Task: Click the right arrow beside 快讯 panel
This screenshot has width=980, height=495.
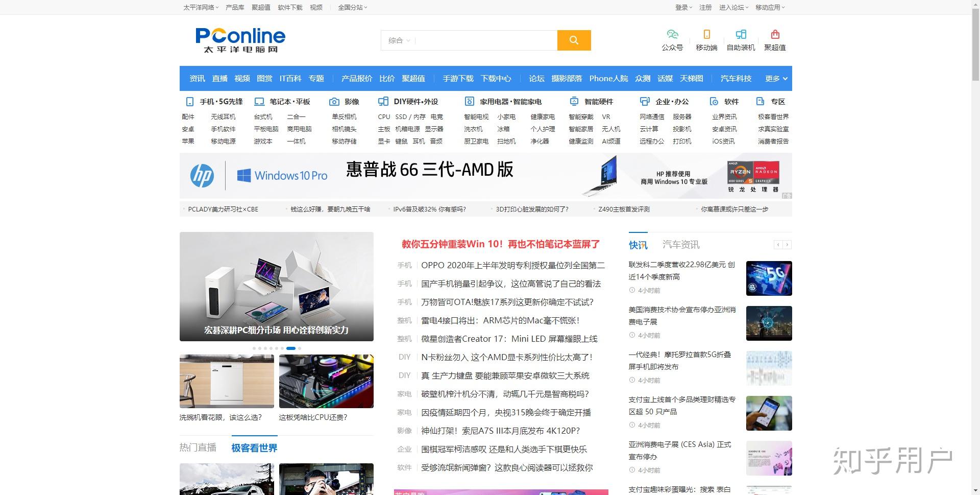Action: [x=788, y=245]
